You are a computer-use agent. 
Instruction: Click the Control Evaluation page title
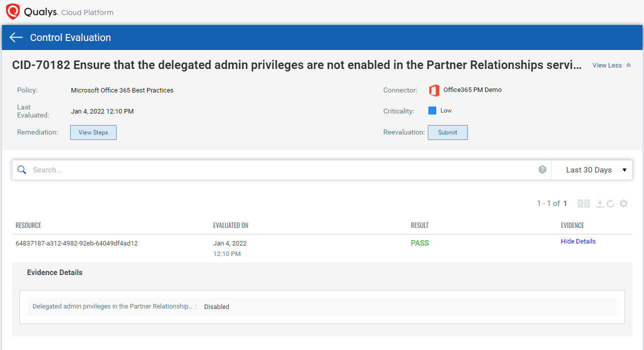coord(71,37)
